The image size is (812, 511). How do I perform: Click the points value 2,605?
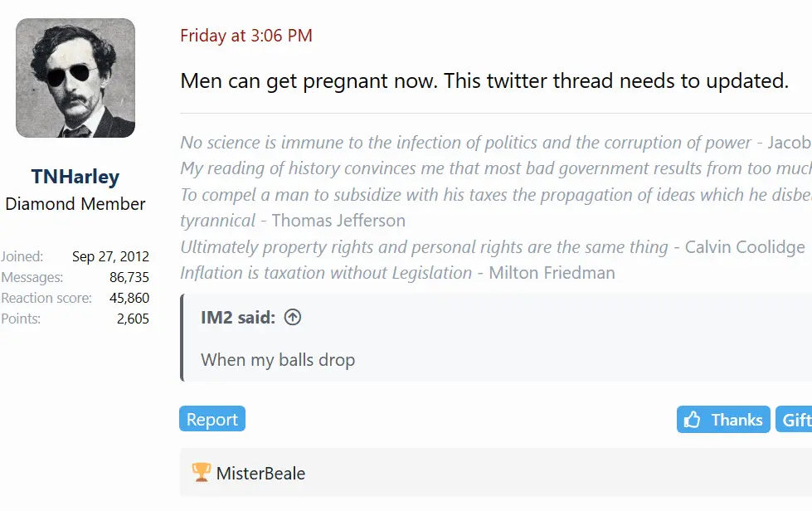(x=133, y=319)
